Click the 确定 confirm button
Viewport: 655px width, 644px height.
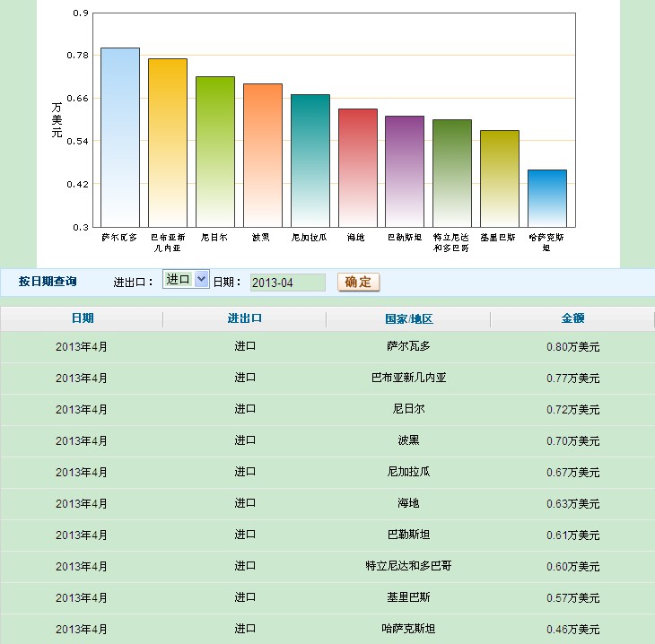click(358, 283)
